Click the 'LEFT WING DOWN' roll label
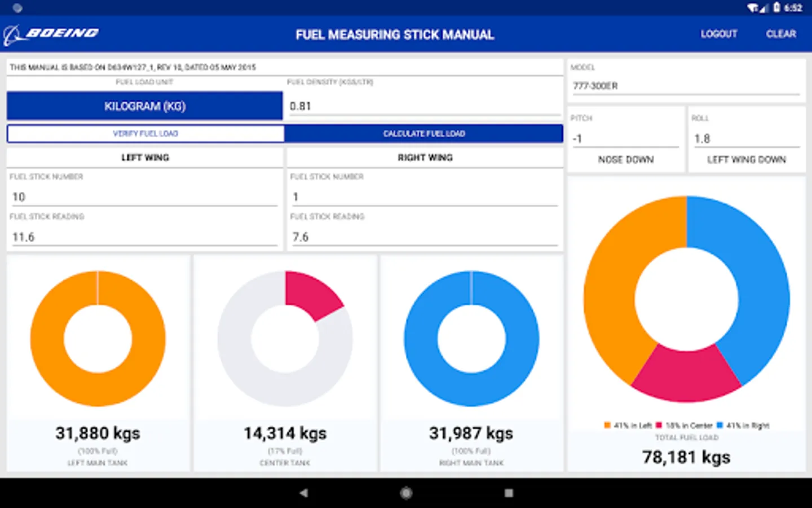The image size is (812, 508). pyautogui.click(x=747, y=160)
